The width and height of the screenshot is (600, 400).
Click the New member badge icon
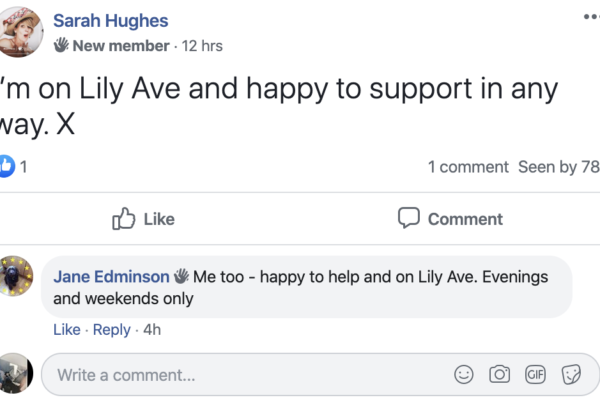point(60,46)
